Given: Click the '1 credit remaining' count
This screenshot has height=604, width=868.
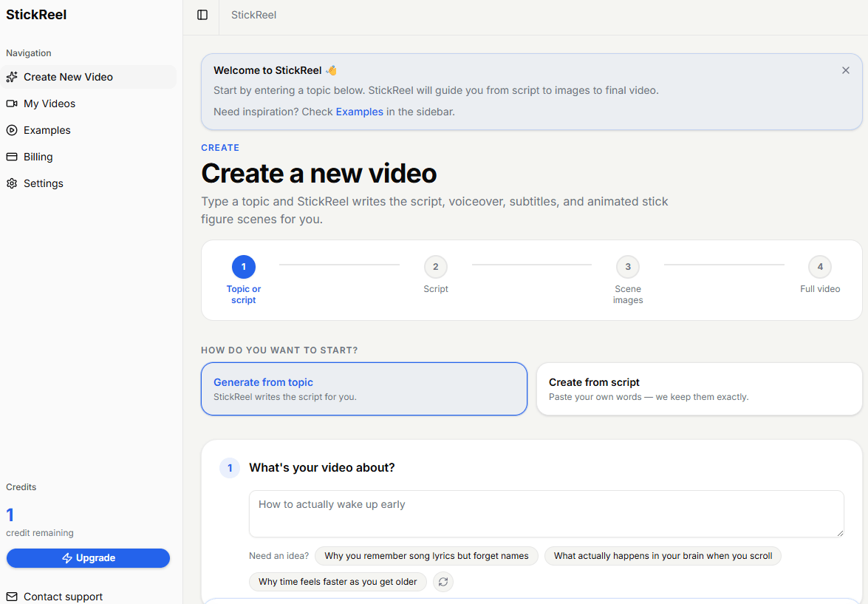Looking at the screenshot, I should pyautogui.click(x=10, y=515).
